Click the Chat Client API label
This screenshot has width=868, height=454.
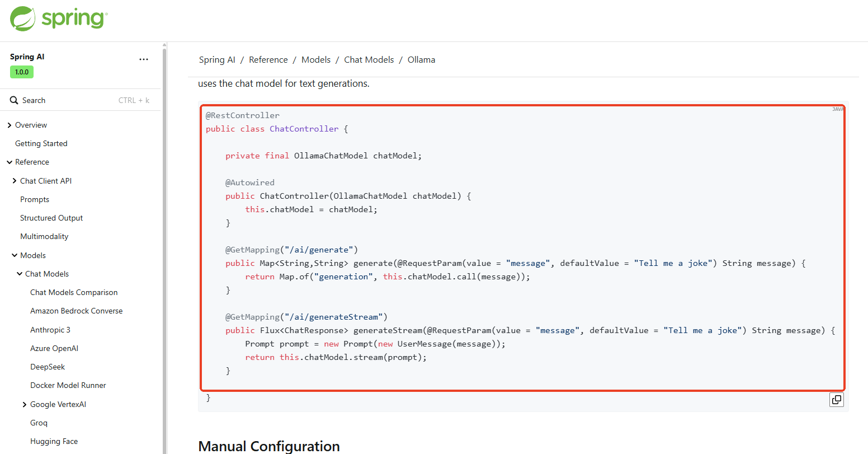click(46, 181)
